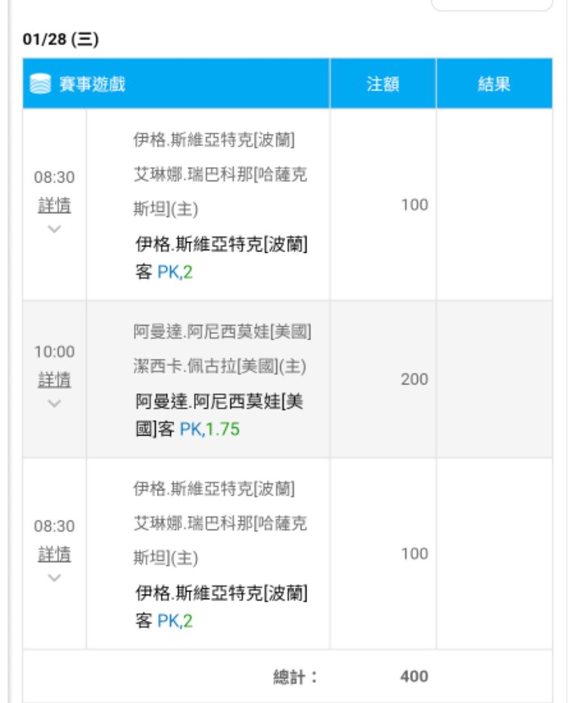The image size is (588, 703).
Task: Click PK,2 odds in the first row
Action: [175, 272]
